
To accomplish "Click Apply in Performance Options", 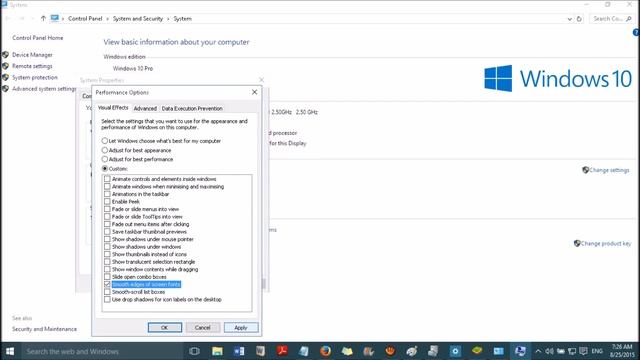I will (241, 327).
